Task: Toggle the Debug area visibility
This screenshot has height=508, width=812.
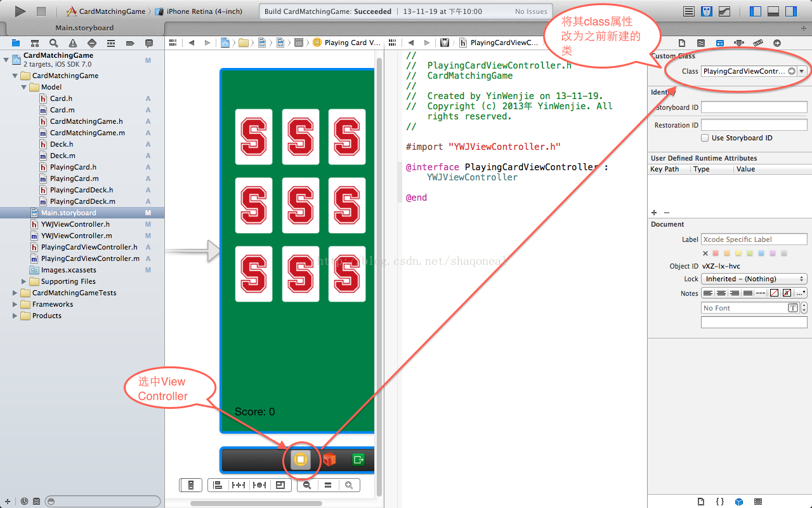Action: (x=773, y=11)
